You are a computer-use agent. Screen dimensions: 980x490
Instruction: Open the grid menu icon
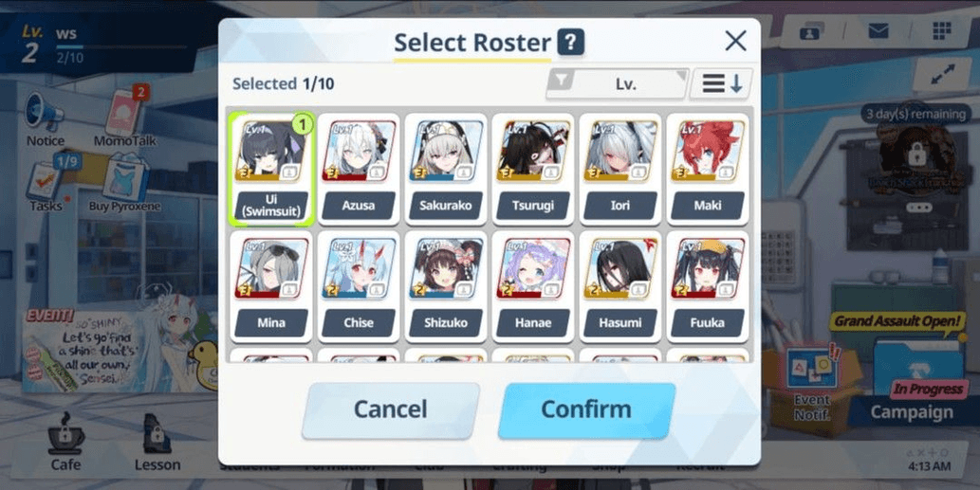pyautogui.click(x=940, y=30)
